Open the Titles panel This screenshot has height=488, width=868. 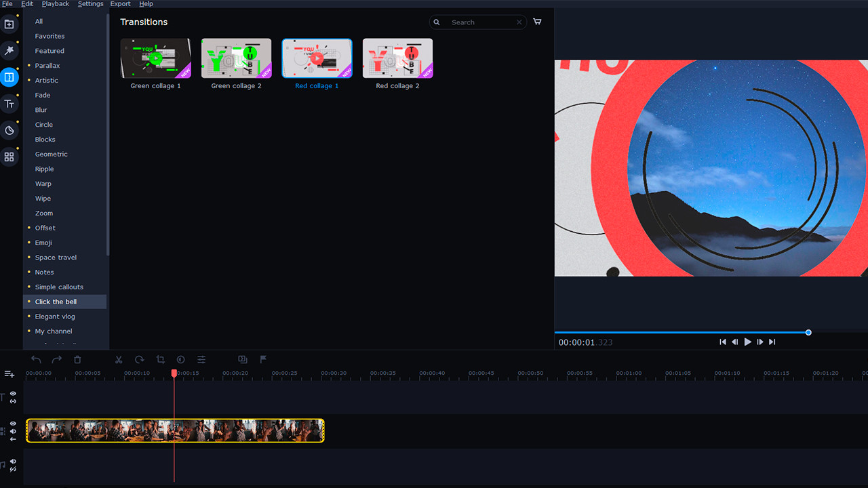(9, 104)
